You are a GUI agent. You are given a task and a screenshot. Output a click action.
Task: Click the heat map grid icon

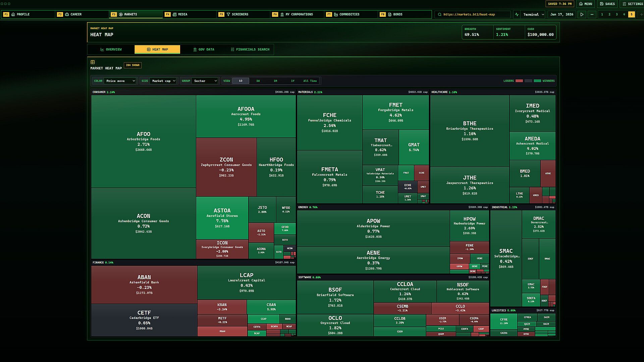pos(93,62)
